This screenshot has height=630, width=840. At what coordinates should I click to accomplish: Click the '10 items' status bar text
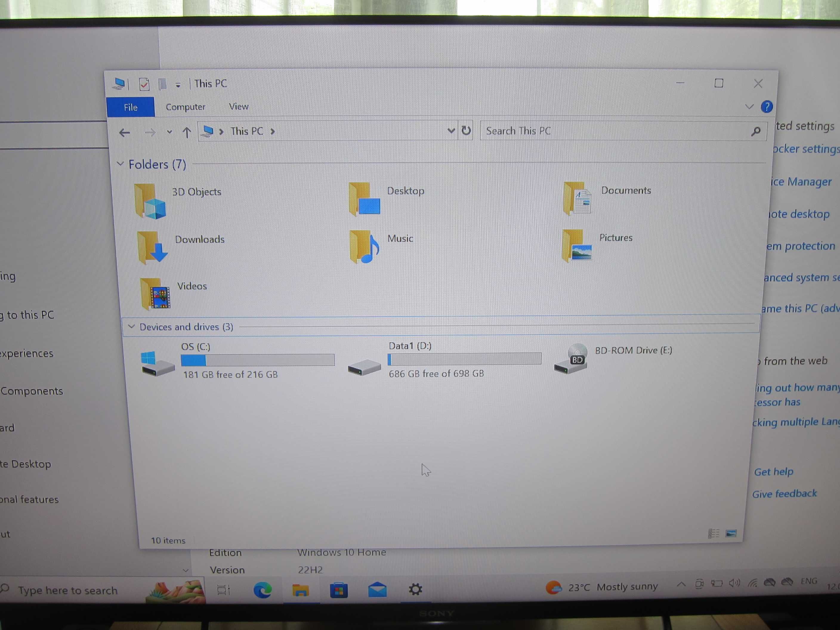pyautogui.click(x=168, y=541)
